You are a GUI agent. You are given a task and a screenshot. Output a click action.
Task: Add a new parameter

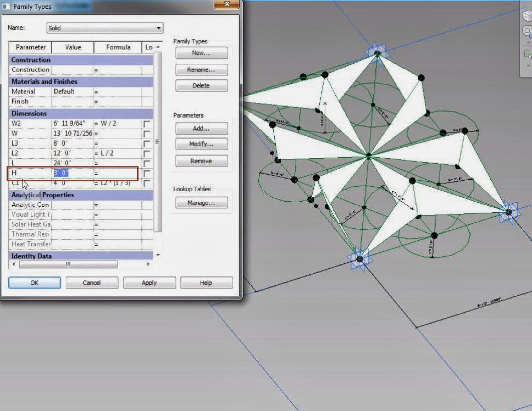pos(201,128)
